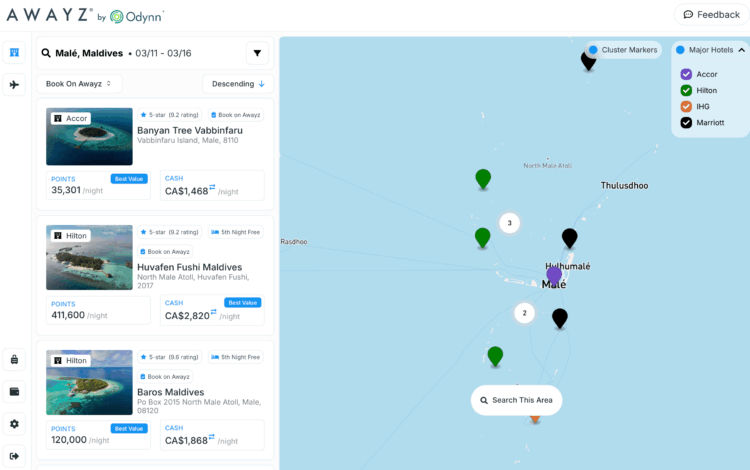This screenshot has height=470, width=750.
Task: Open settings gear in the sidebar
Action: pos(14,424)
